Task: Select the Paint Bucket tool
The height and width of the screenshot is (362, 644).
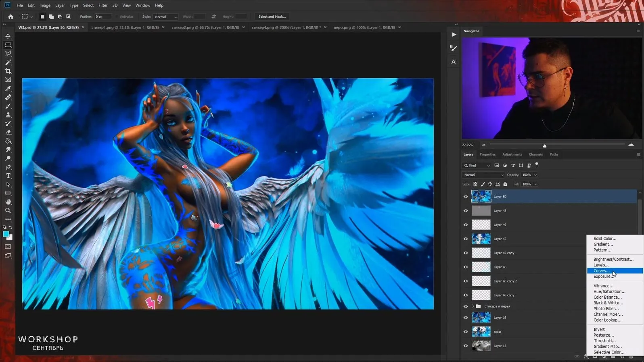Action: pyautogui.click(x=8, y=141)
